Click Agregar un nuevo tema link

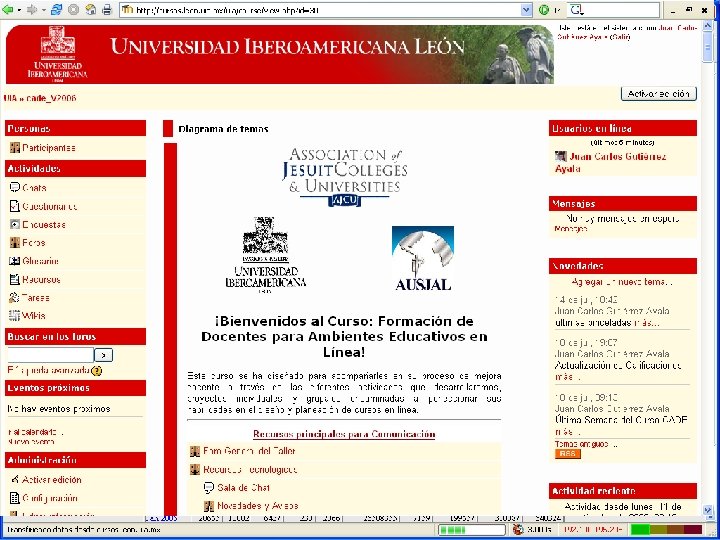[622, 282]
